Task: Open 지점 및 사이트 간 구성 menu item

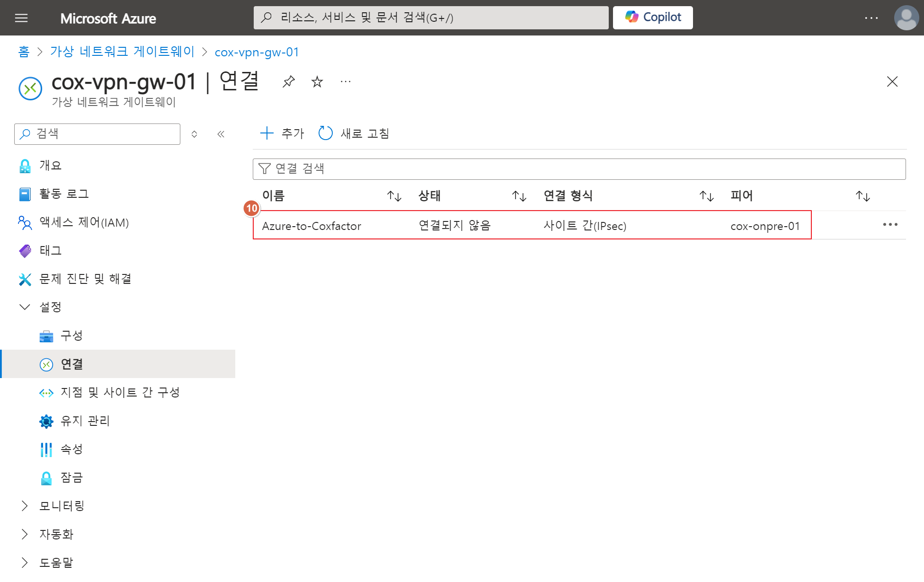Action: tap(120, 393)
